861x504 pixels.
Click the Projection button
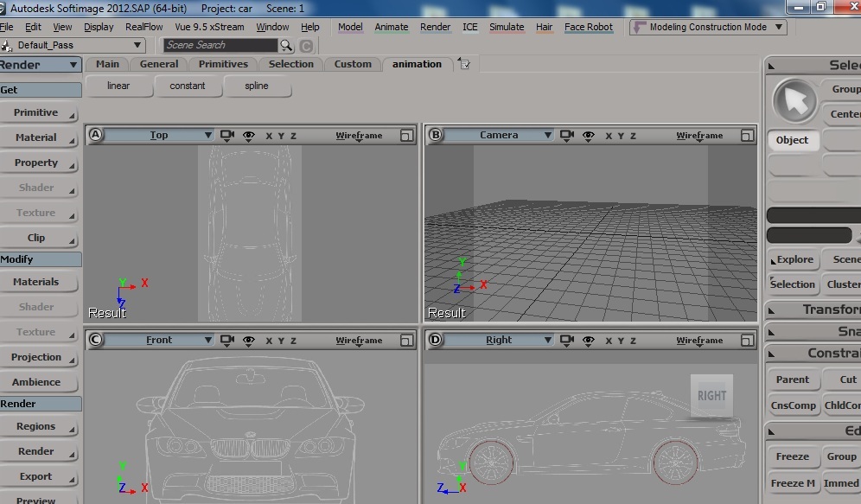coord(38,357)
